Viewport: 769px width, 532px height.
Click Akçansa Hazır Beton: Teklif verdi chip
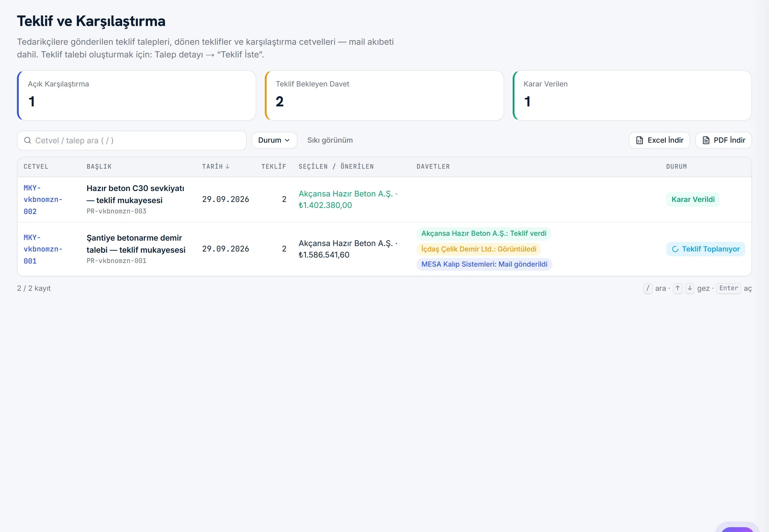point(484,233)
